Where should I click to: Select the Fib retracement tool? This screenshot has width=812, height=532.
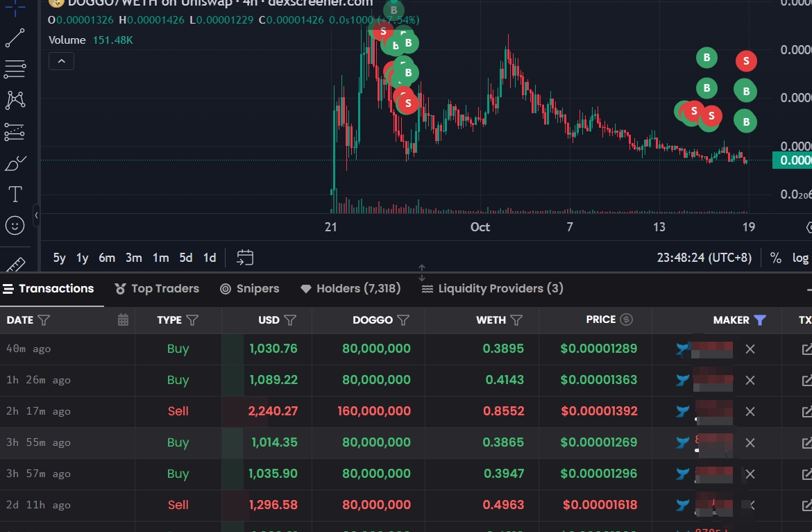click(x=15, y=68)
